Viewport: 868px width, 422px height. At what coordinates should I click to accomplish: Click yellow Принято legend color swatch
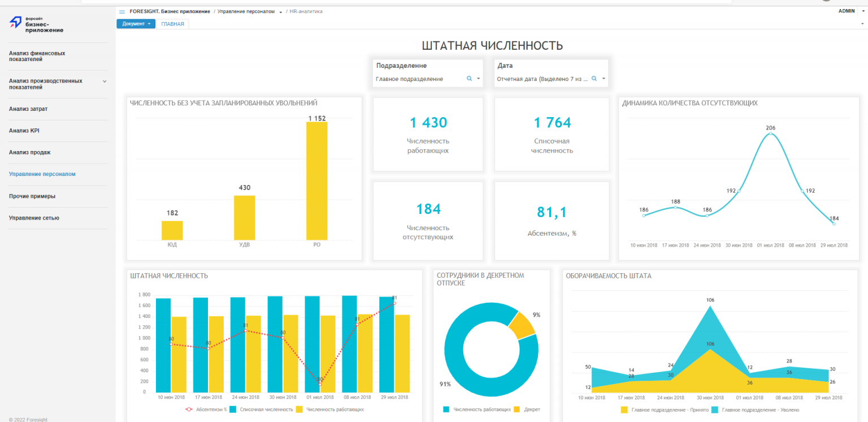(x=624, y=410)
